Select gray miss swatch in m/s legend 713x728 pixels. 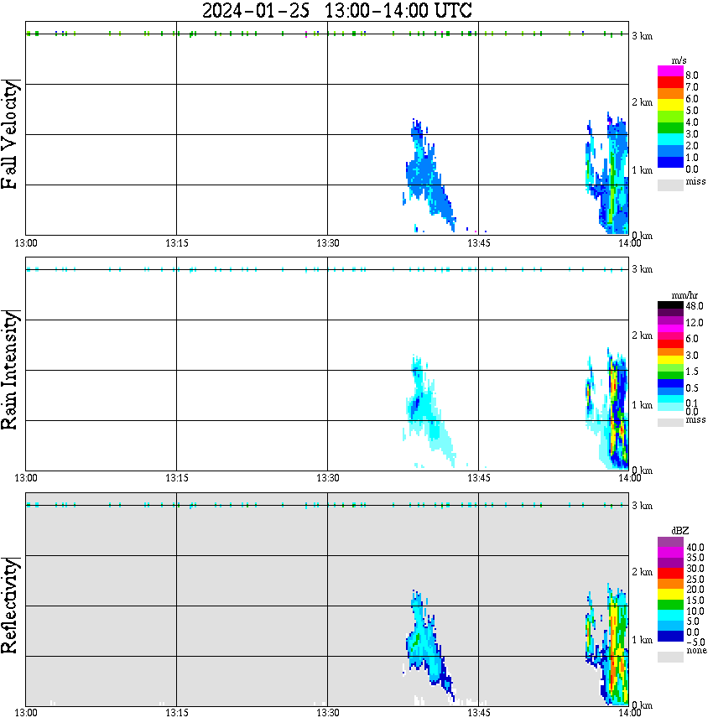coord(670,185)
